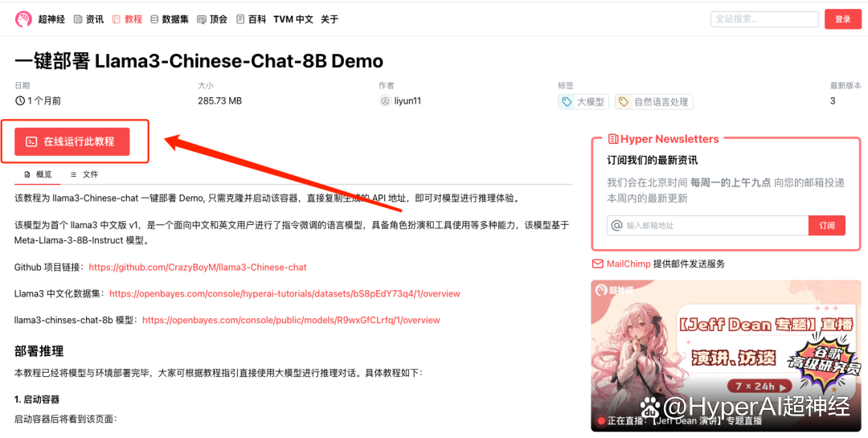Open author liyun11 profile link
The height and width of the screenshot is (438, 868).
coord(407,101)
